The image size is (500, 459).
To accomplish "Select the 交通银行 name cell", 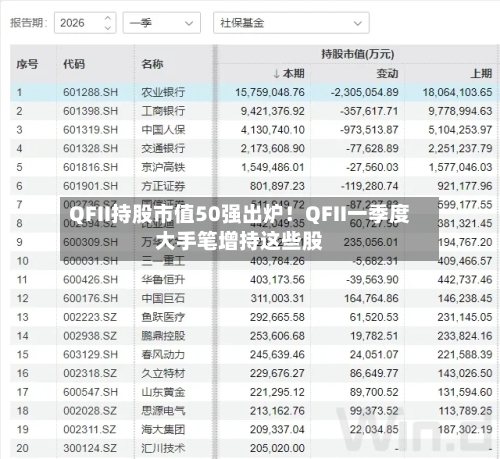I will 163,148.
